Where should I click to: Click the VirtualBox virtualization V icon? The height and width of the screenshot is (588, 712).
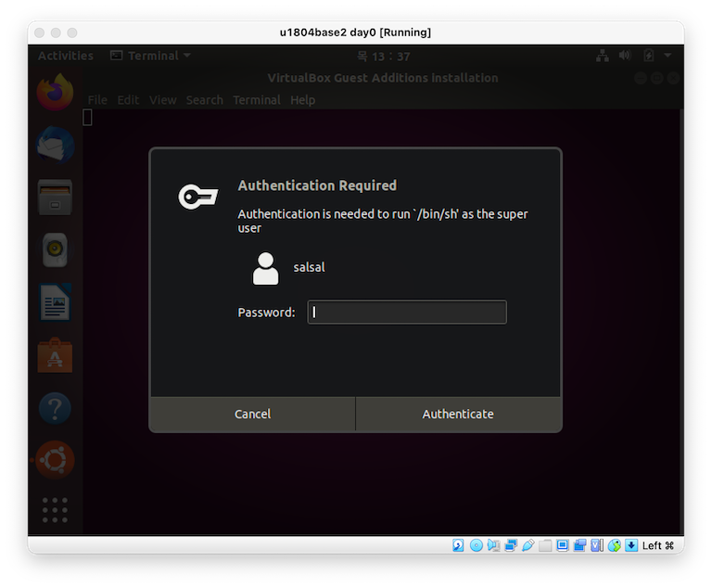click(597, 545)
